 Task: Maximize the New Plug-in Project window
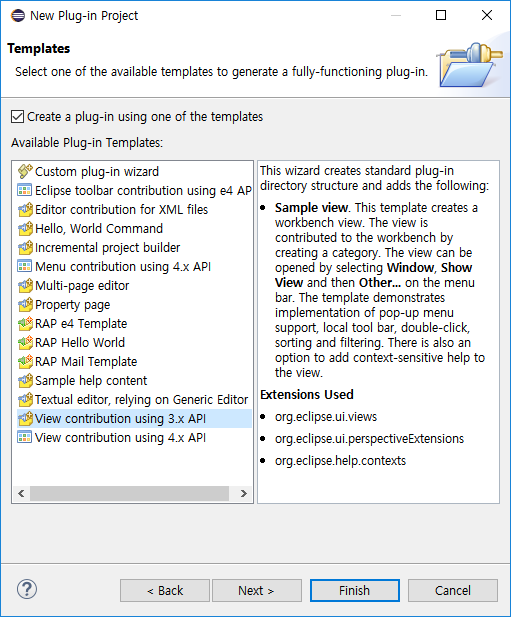click(x=441, y=15)
